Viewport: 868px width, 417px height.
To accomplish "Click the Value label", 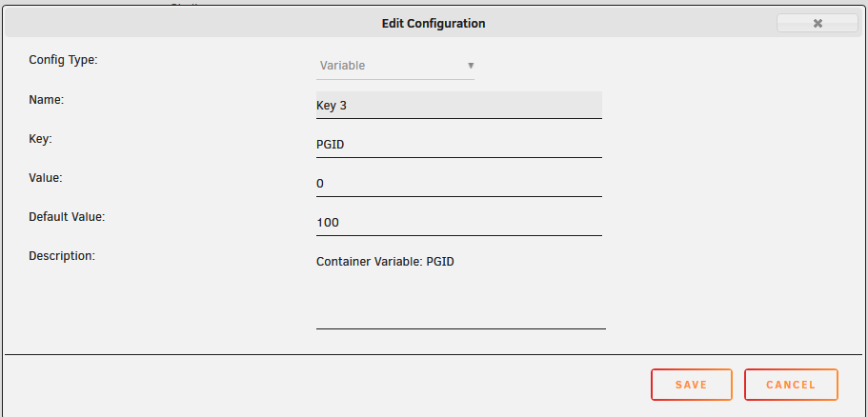I will [46, 178].
